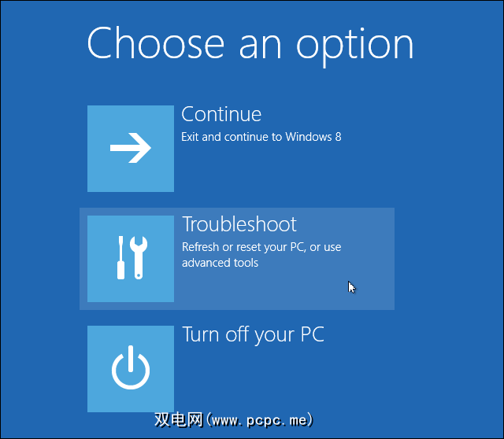The image size is (504, 439).
Task: Click the wrench icon in Troubleshoot tile
Action: (139, 257)
